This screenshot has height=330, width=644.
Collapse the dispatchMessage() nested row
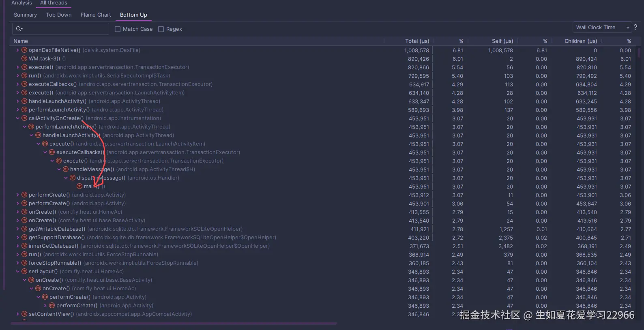(66, 178)
